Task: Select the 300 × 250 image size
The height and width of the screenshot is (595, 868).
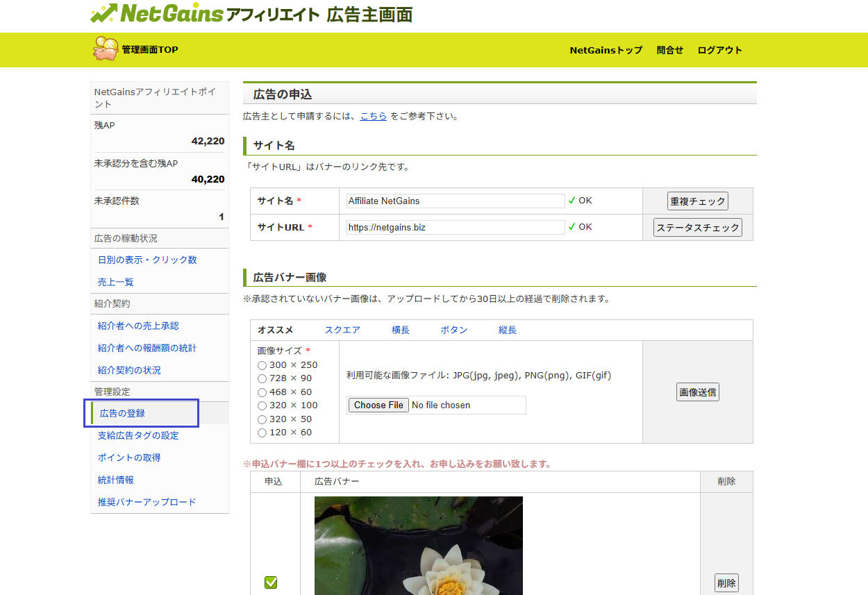Action: pos(262,365)
